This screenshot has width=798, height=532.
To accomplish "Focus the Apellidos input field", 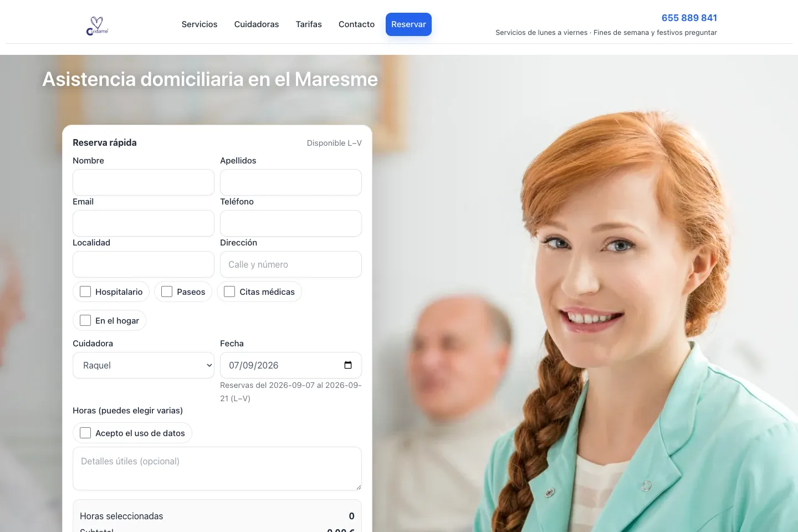I will [x=291, y=182].
